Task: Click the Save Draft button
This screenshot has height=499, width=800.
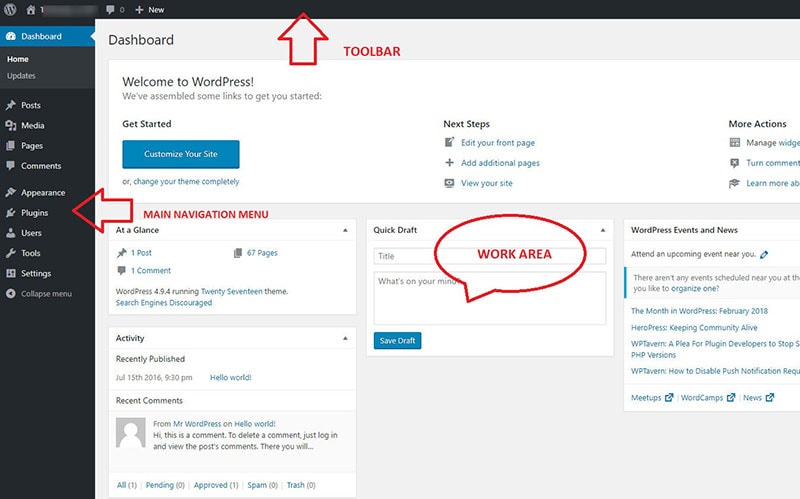Action: tap(397, 341)
